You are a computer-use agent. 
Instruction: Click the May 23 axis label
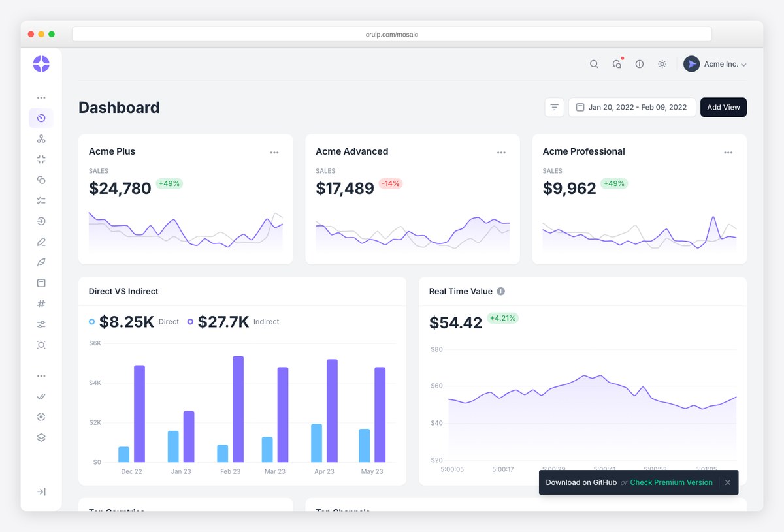click(x=372, y=471)
